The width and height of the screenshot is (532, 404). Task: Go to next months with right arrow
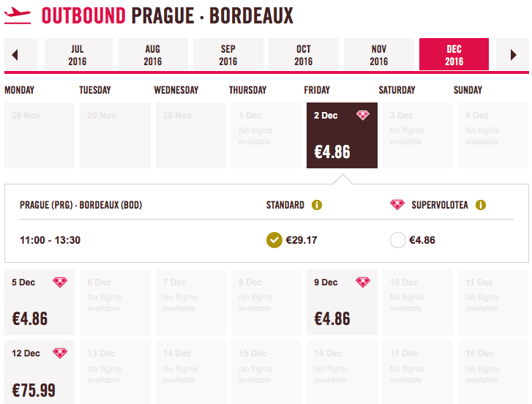pos(513,55)
